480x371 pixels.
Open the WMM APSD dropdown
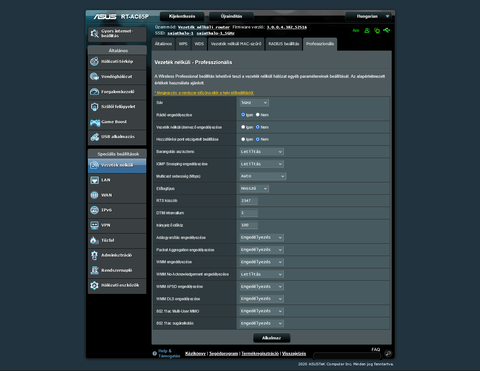click(x=262, y=287)
